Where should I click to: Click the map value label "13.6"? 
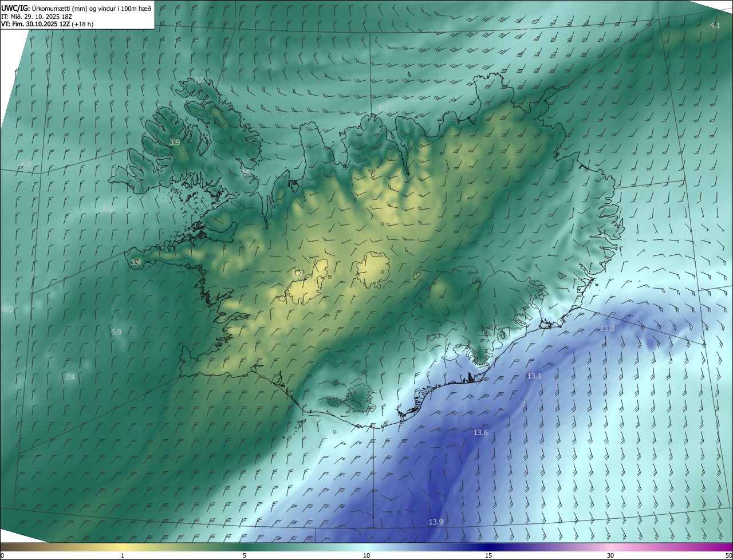pyautogui.click(x=480, y=432)
